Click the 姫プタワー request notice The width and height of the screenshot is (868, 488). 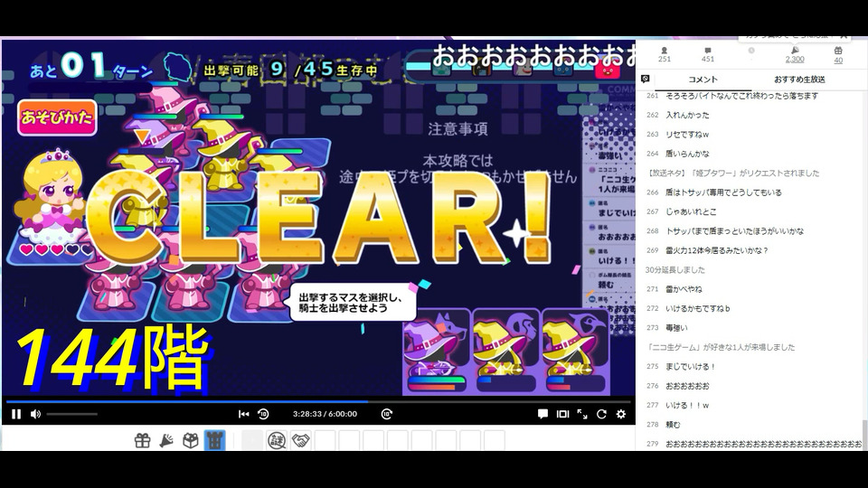tap(732, 174)
